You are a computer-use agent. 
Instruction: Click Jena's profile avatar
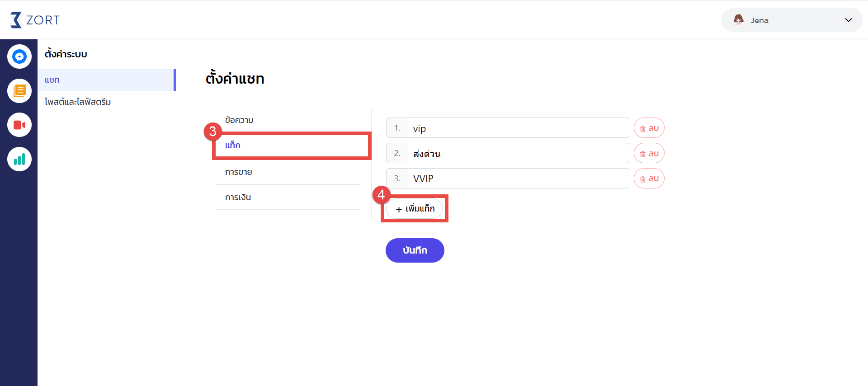click(x=739, y=20)
